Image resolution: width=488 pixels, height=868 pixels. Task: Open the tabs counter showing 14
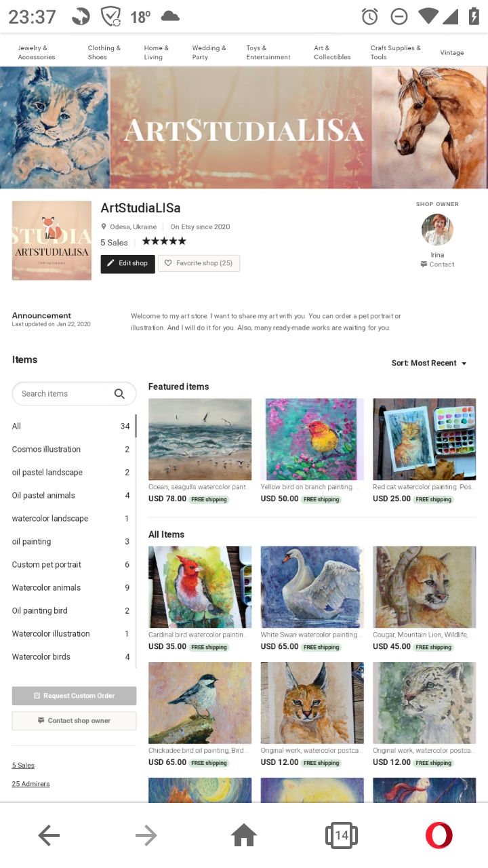coord(342,835)
